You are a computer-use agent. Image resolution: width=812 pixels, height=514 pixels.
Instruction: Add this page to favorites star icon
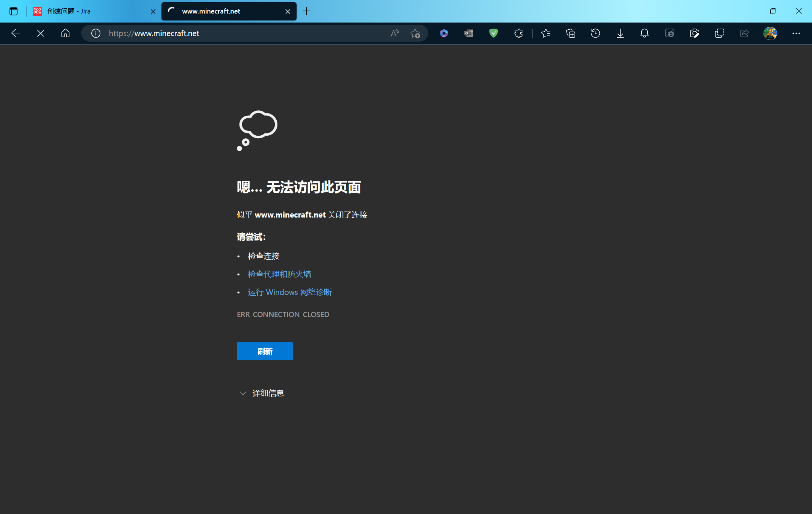415,33
